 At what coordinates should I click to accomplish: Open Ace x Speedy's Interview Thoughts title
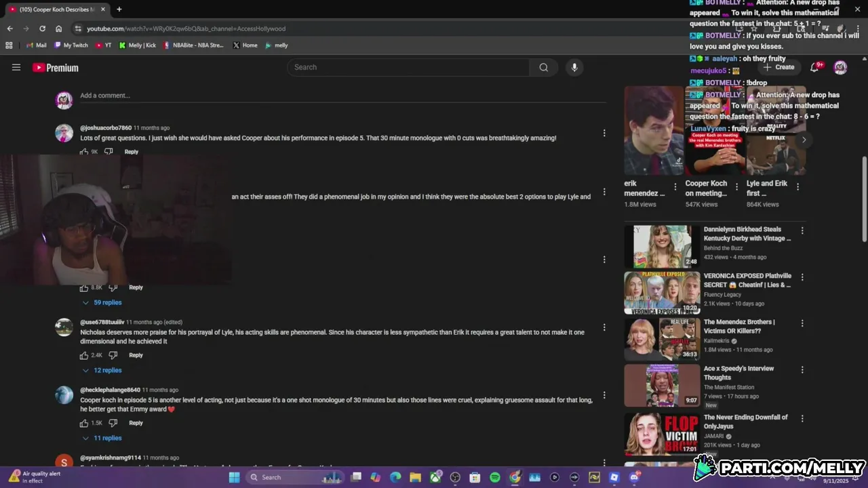pyautogui.click(x=738, y=373)
